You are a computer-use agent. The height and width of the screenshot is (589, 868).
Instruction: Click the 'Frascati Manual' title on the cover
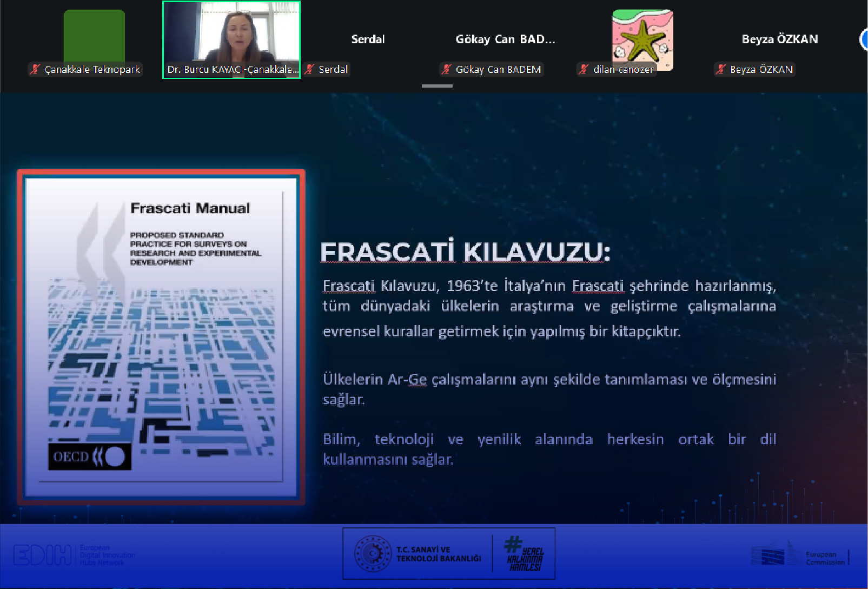click(190, 208)
